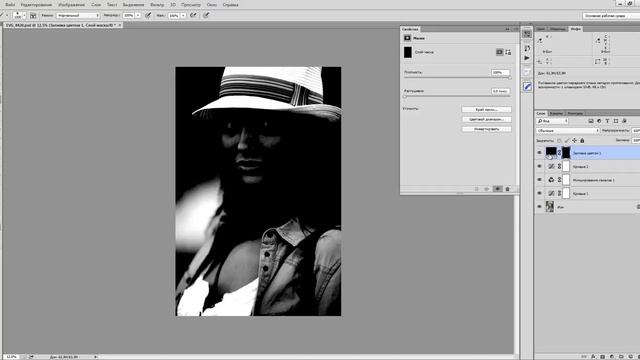Screen dimensions: 640x360
Task: Open the Файл menu
Action: pyautogui.click(x=10, y=4)
